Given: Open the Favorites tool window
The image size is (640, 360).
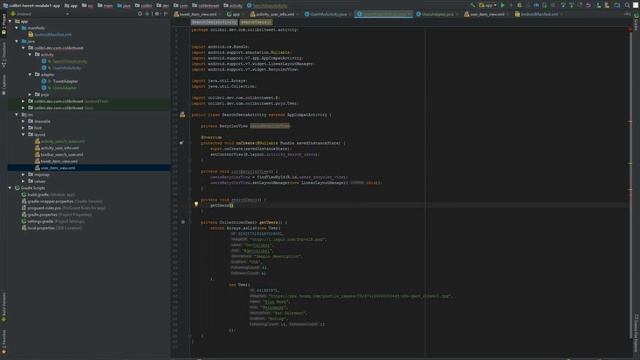Looking at the screenshot, I should pos(4,341).
